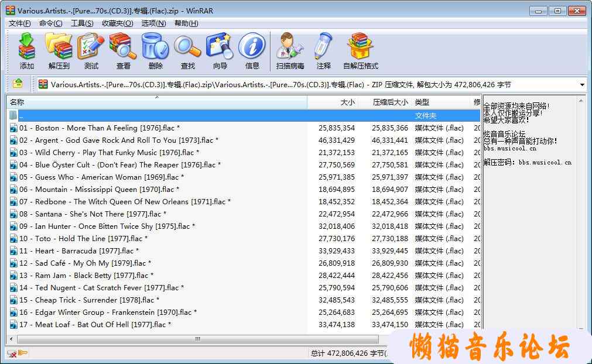592x364 pixels.
Task: Sort files by the 类型 column header
Action: tap(440, 102)
